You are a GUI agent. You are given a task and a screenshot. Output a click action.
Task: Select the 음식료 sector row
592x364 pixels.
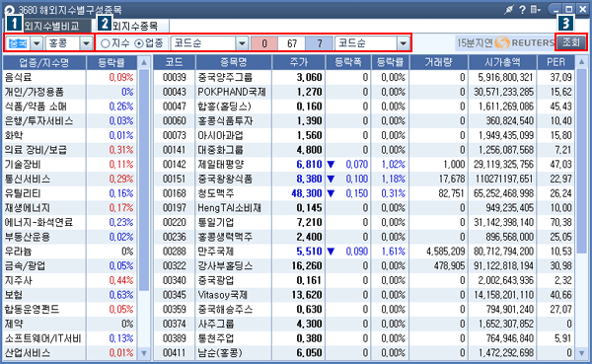pos(70,77)
